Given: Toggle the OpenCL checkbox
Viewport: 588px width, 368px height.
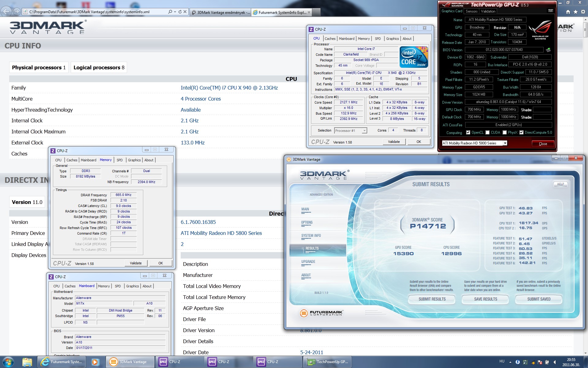Looking at the screenshot, I should tap(468, 132).
